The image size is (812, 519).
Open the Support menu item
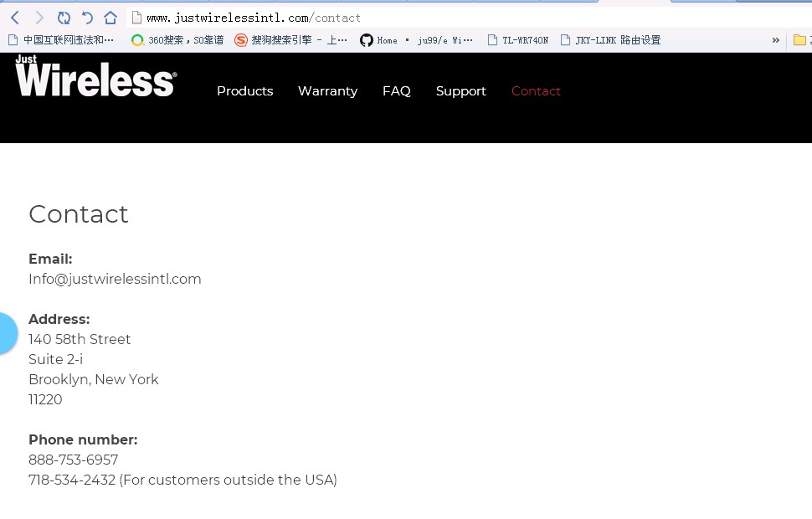click(461, 91)
